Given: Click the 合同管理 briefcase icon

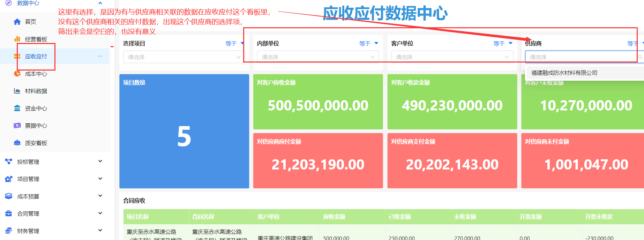Looking at the screenshot, I should click(9, 213).
